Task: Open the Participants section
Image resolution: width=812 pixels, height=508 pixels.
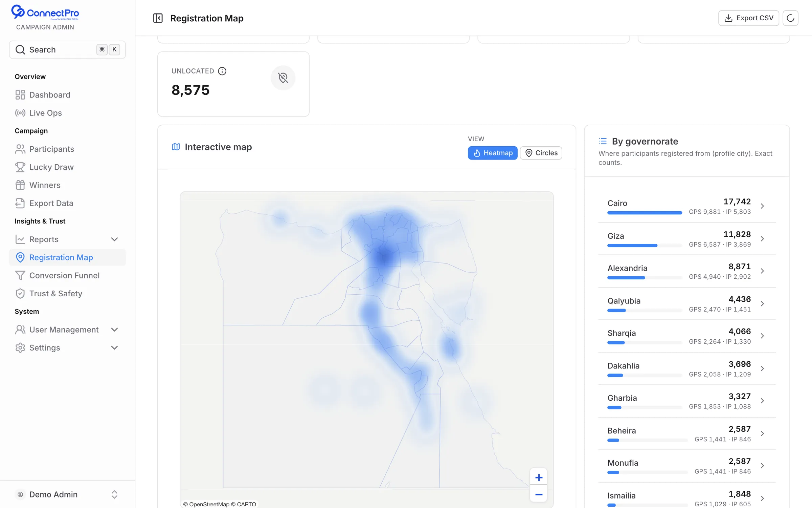Action: 67,149
